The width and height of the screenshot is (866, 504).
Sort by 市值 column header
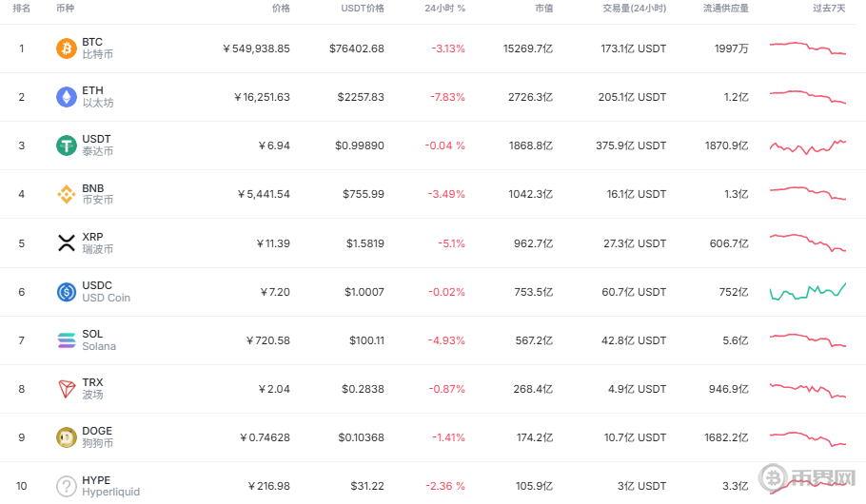(x=543, y=9)
